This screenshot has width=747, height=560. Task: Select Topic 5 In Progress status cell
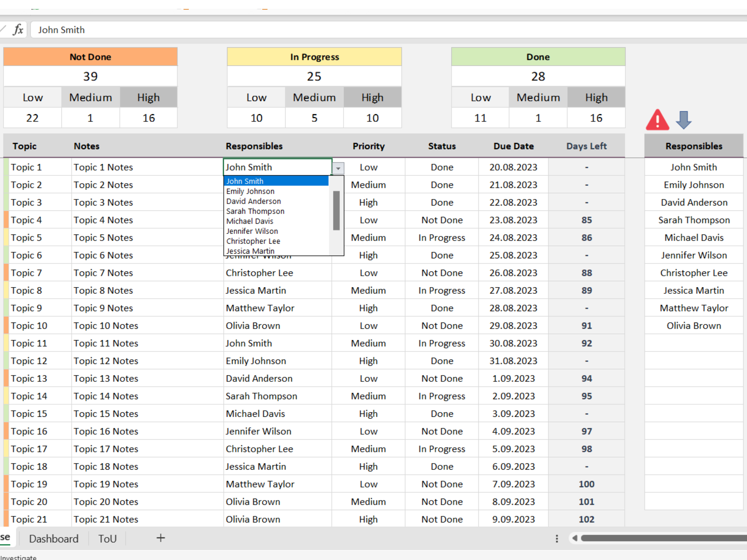tap(442, 238)
